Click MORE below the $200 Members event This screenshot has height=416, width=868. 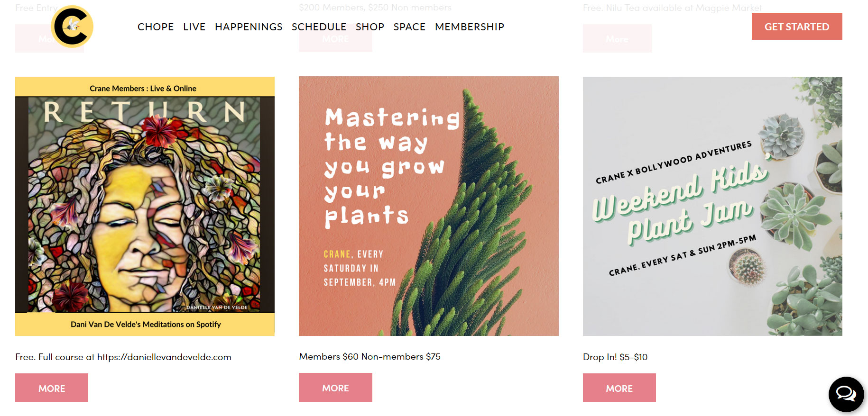click(335, 39)
